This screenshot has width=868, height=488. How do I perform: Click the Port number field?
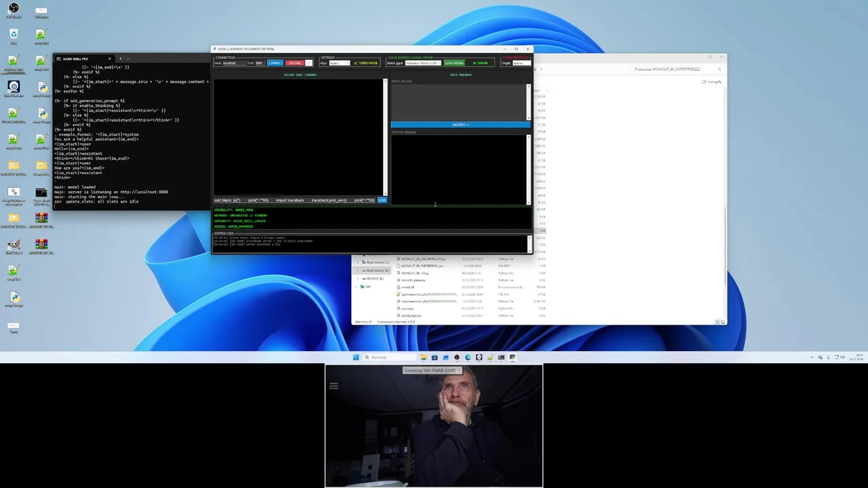(260, 63)
